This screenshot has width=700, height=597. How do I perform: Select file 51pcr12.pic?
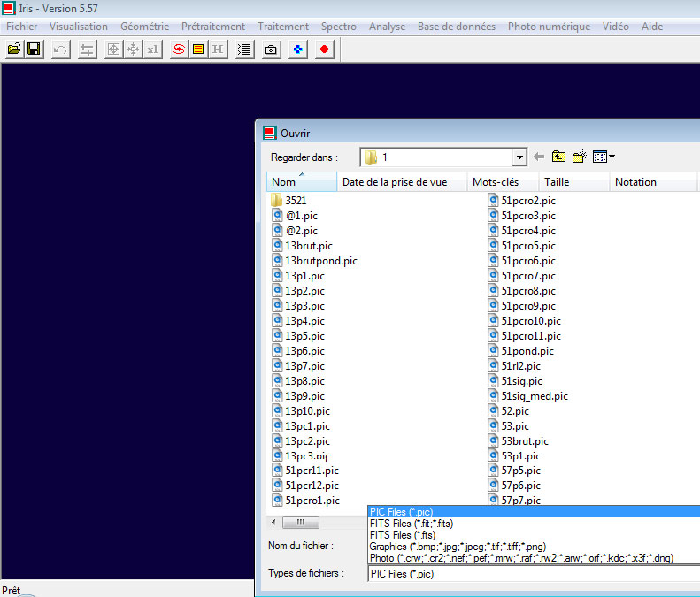(306, 486)
